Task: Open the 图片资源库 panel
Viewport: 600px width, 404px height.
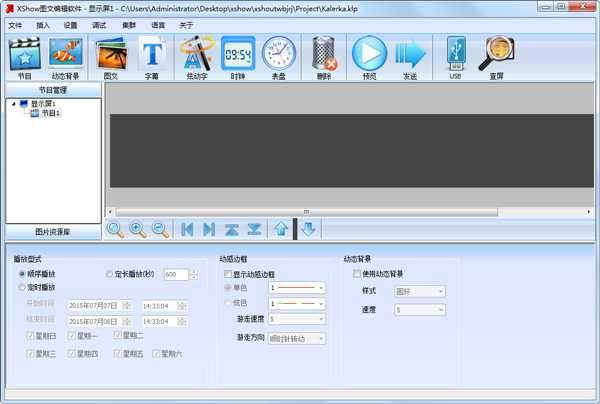Action: (53, 231)
